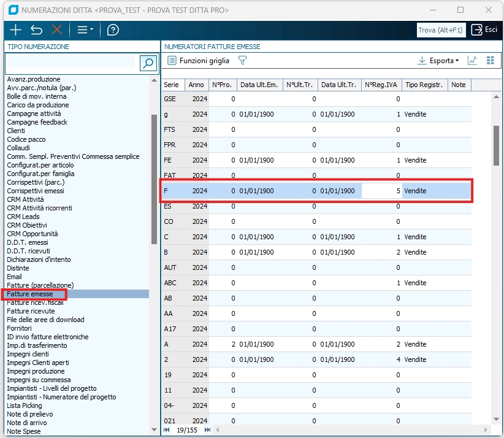This screenshot has width=504, height=438.
Task: Jump to first record with navigation arrow
Action: pyautogui.click(x=166, y=431)
